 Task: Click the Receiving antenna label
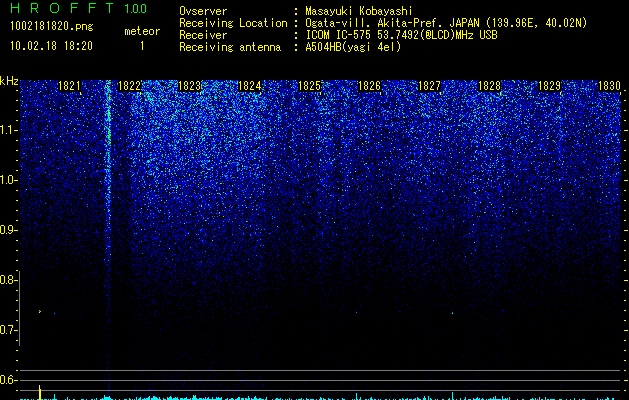coord(230,47)
